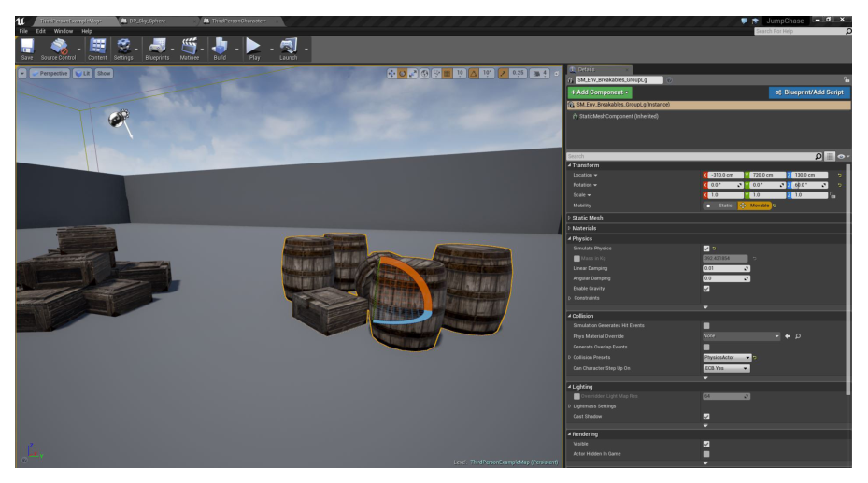Switch to BP_Sky_Sphere tab
868x483 pixels.
(157, 21)
